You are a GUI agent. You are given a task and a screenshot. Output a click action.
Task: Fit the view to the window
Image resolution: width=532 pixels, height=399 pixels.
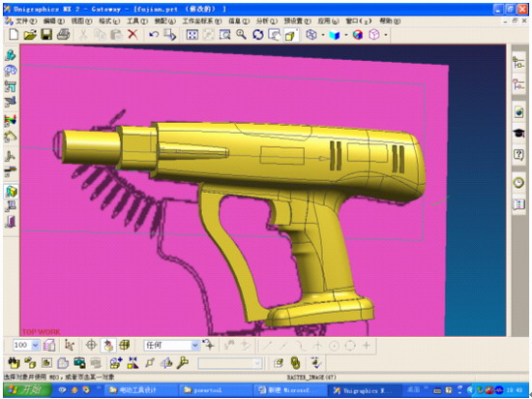[192, 35]
